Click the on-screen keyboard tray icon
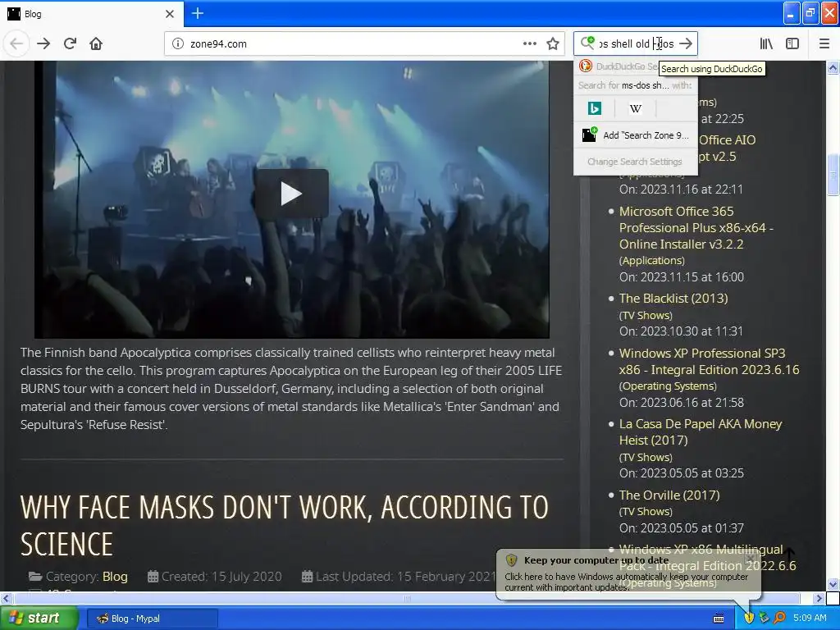Screen dimensions: 840x630 tap(719, 619)
